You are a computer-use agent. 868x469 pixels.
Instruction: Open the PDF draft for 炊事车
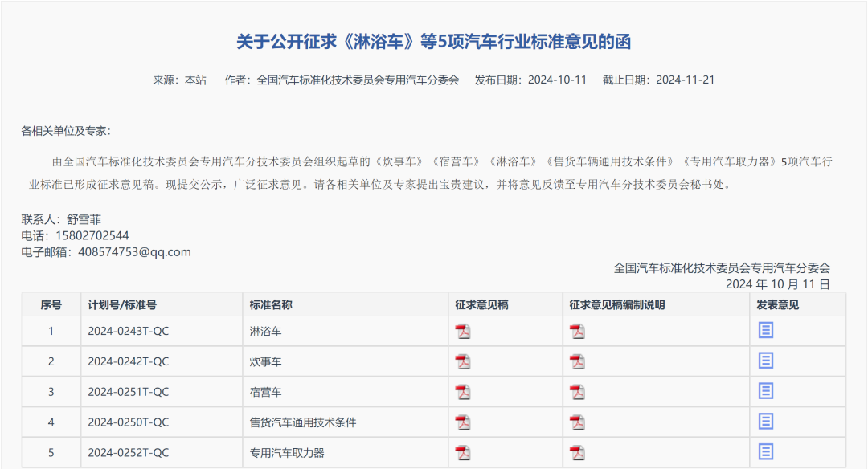464,361
